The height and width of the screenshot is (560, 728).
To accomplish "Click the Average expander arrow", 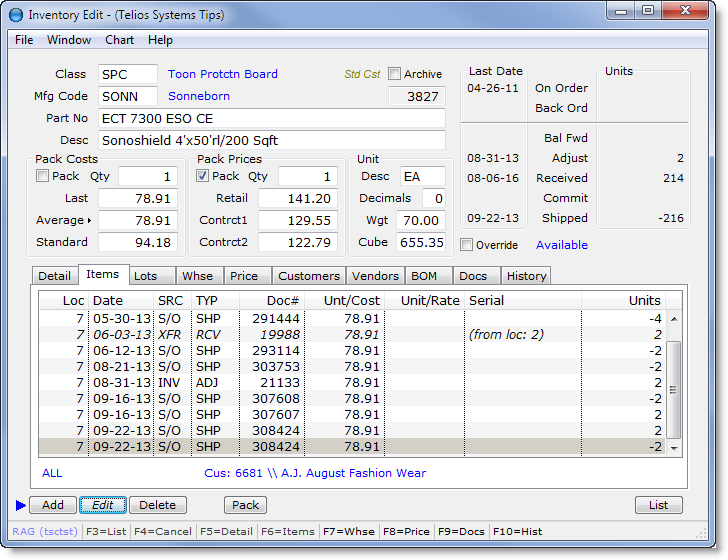I will pos(91,220).
